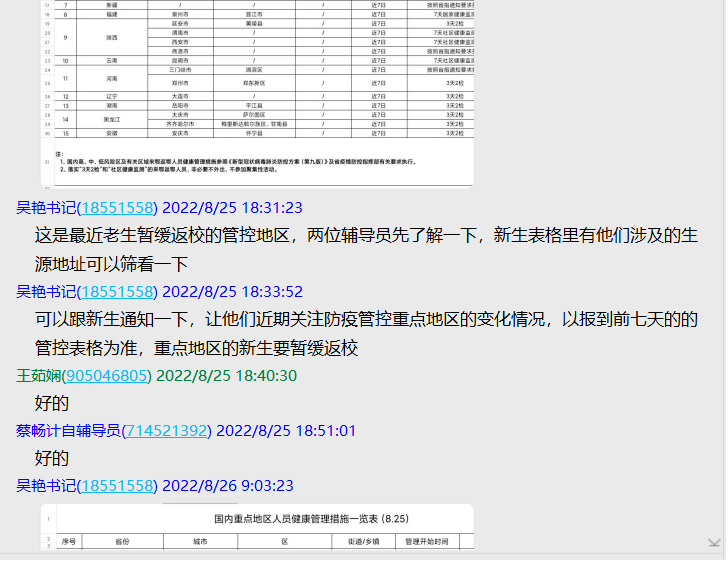Click timestamp 2022/8/25 18:40:30
The image size is (728, 562).
coord(226,376)
